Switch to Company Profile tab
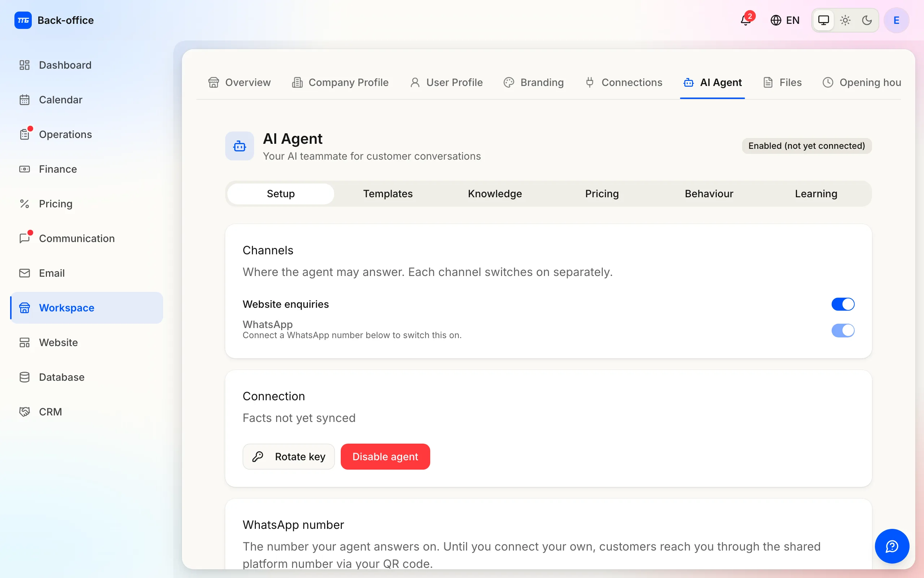 click(x=340, y=83)
